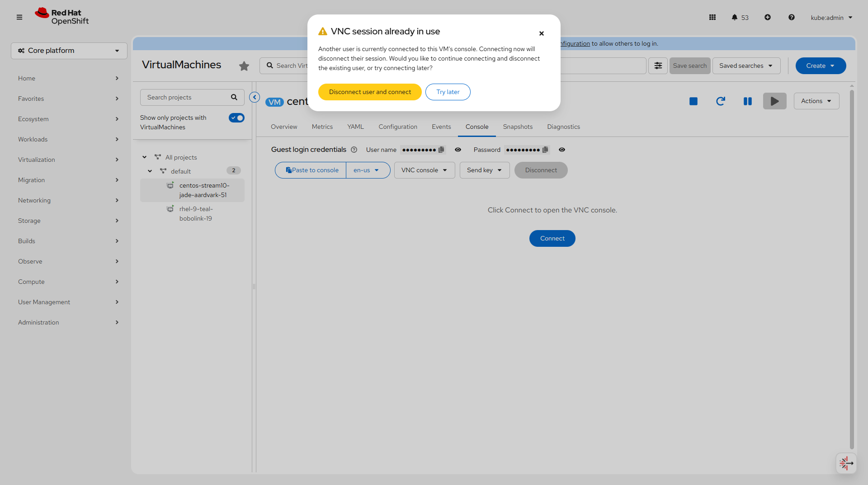
Task: Open the kube:admin user menu
Action: click(x=831, y=18)
